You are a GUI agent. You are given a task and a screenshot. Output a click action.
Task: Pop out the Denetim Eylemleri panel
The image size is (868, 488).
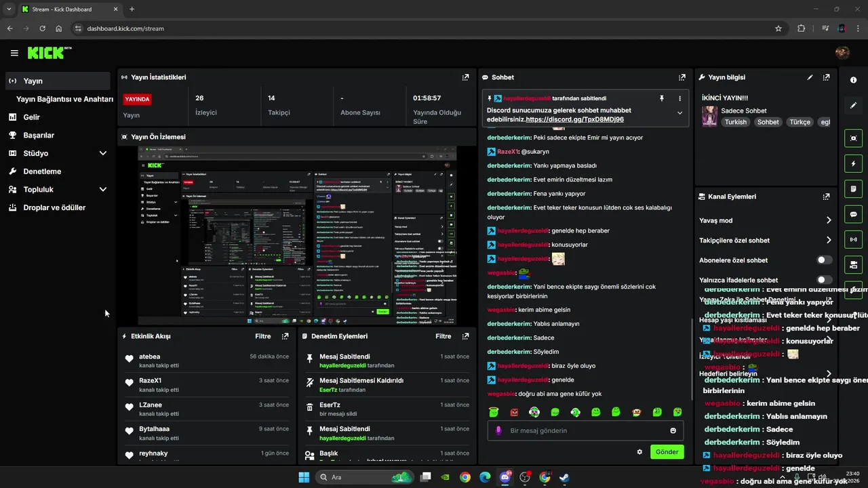tap(465, 336)
